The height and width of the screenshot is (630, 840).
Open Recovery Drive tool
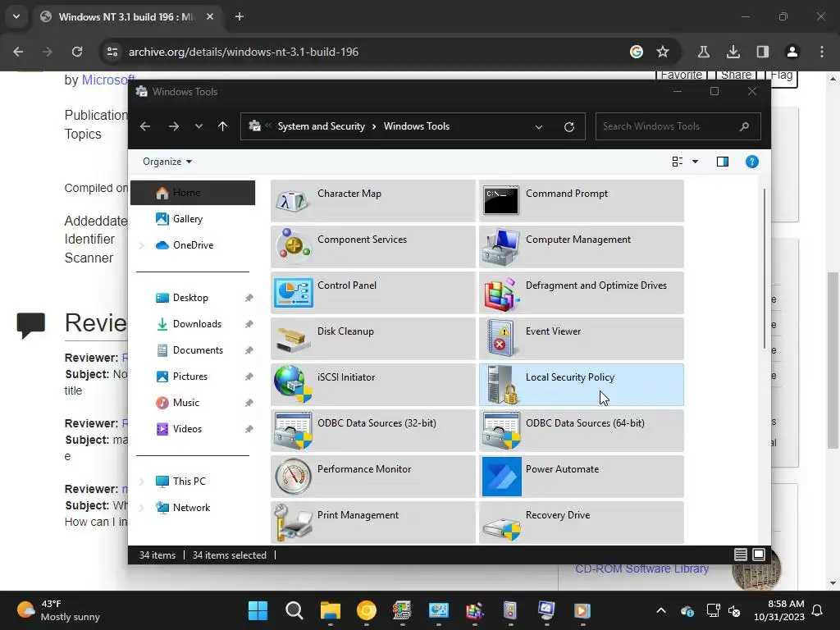[x=582, y=523]
